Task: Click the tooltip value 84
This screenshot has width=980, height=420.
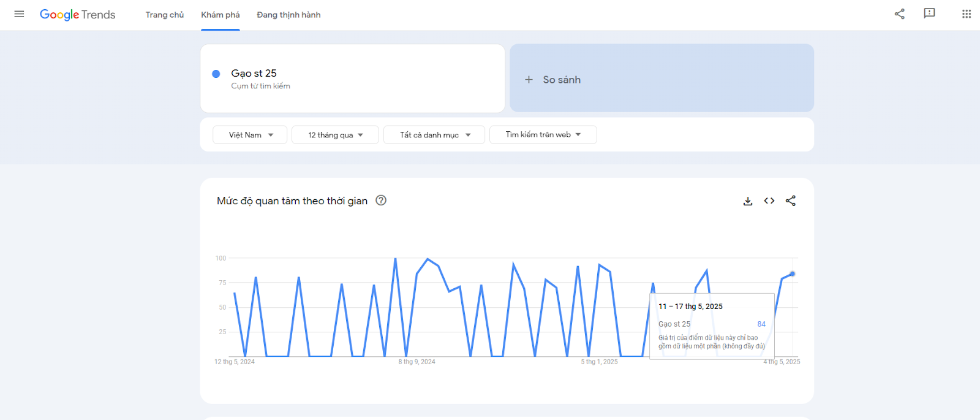Action: (x=761, y=324)
